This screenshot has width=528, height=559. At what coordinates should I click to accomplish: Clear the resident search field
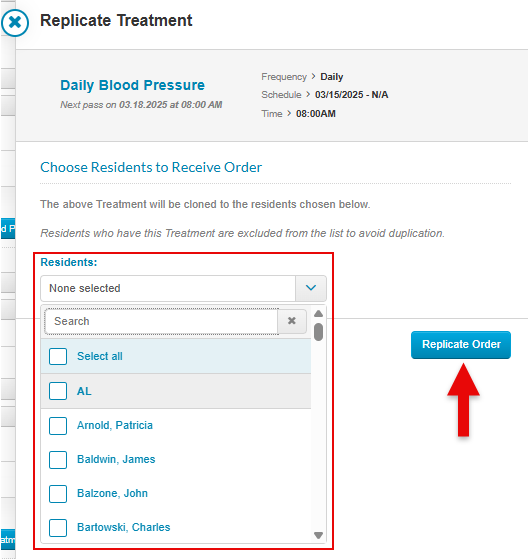point(292,321)
